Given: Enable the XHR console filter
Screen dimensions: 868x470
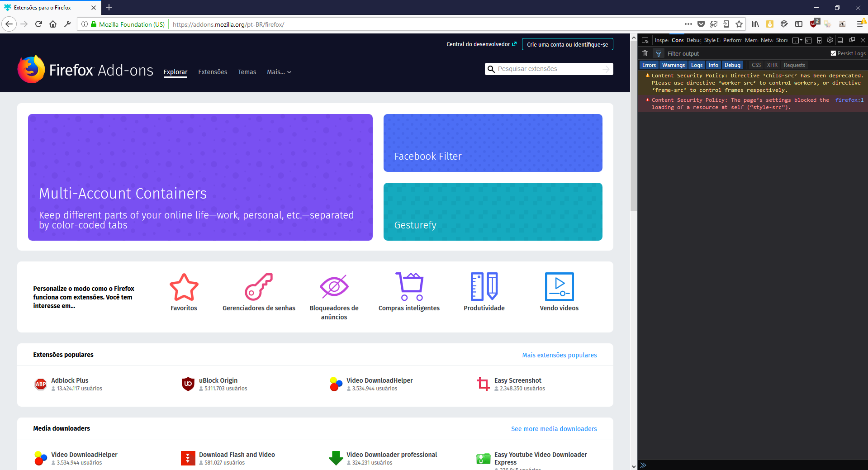Looking at the screenshot, I should click(772, 65).
